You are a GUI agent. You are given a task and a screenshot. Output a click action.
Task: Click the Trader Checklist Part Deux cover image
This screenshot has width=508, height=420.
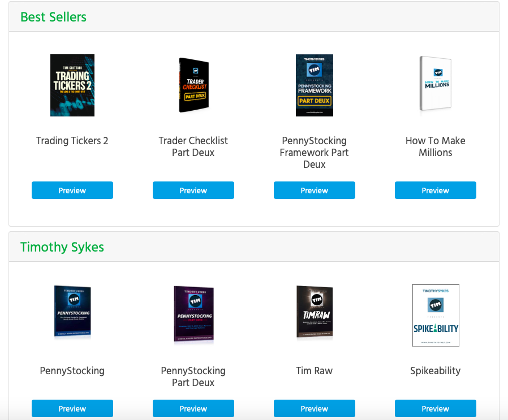193,85
